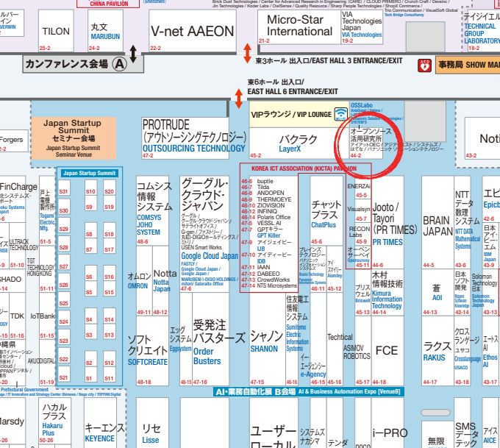
Task: Click the orange arrow at East Hall 6 entrance
Action: coord(238,99)
